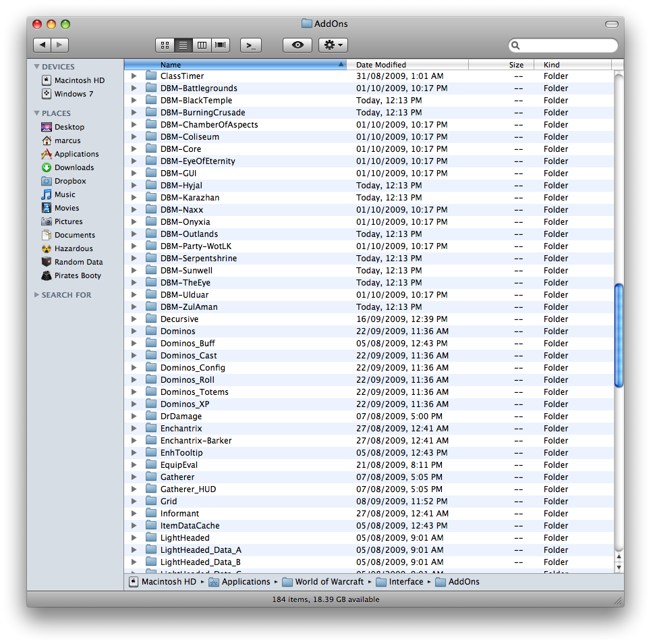Expand the Dominos_Config folder triangle
The height and width of the screenshot is (644, 651).
[134, 368]
